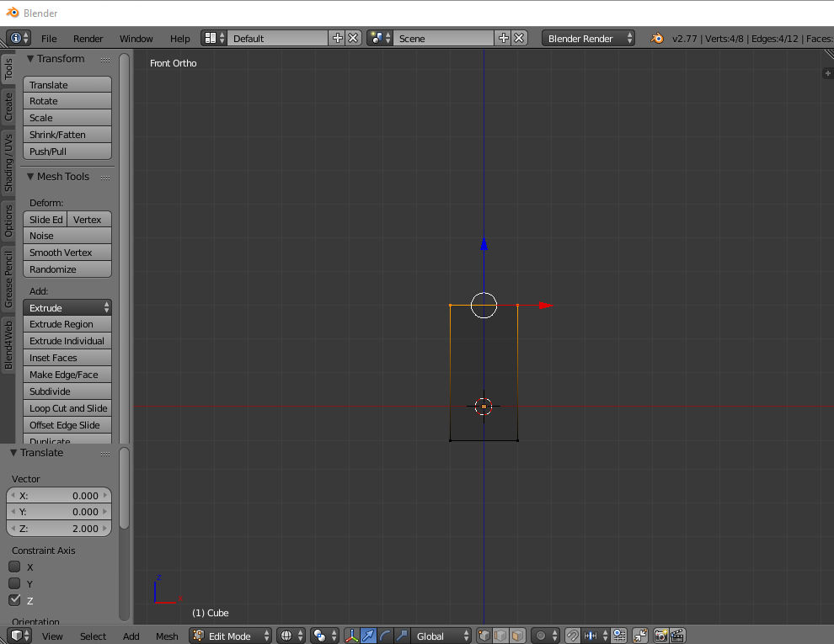This screenshot has width=834, height=644.
Task: Click the Vector Z value slider
Action: 59,528
